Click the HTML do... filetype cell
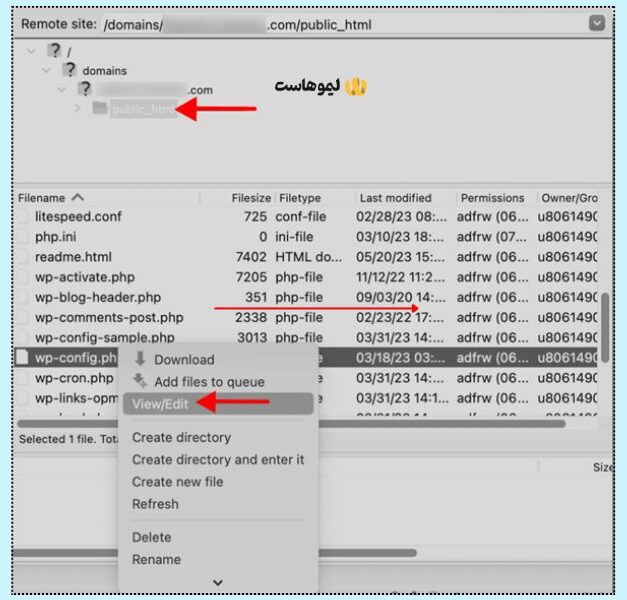Screen dimensions: 627x600 point(308,257)
